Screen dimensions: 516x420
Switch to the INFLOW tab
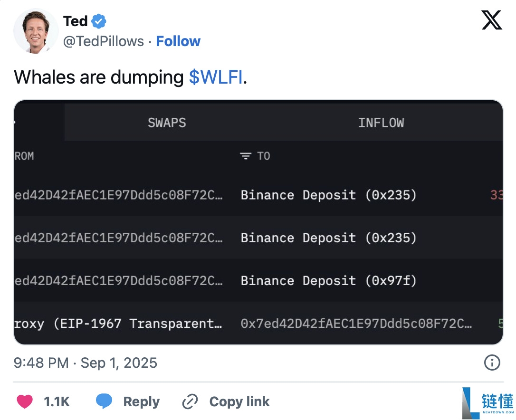[x=381, y=123]
